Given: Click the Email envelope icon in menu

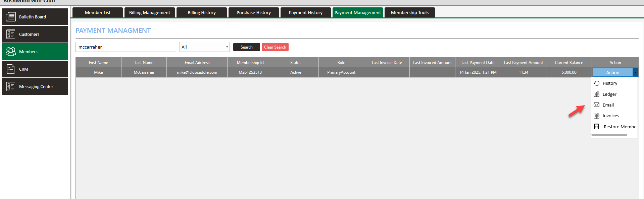Looking at the screenshot, I should pos(597,105).
